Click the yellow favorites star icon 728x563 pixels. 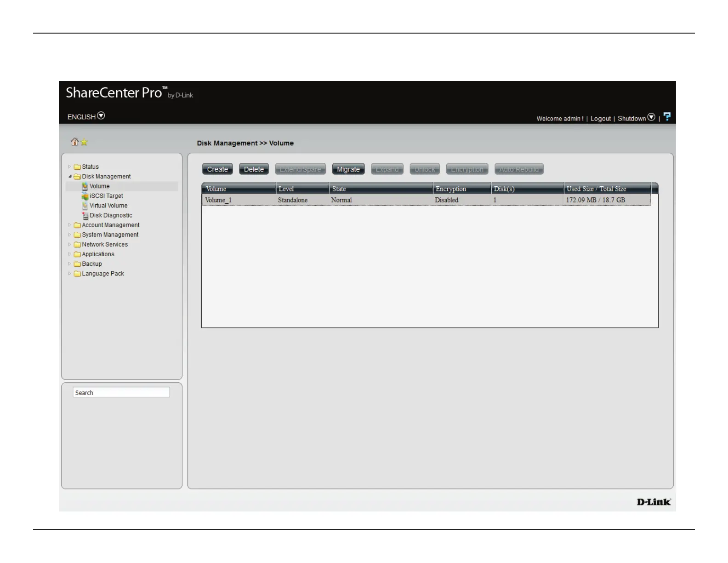[x=84, y=143]
